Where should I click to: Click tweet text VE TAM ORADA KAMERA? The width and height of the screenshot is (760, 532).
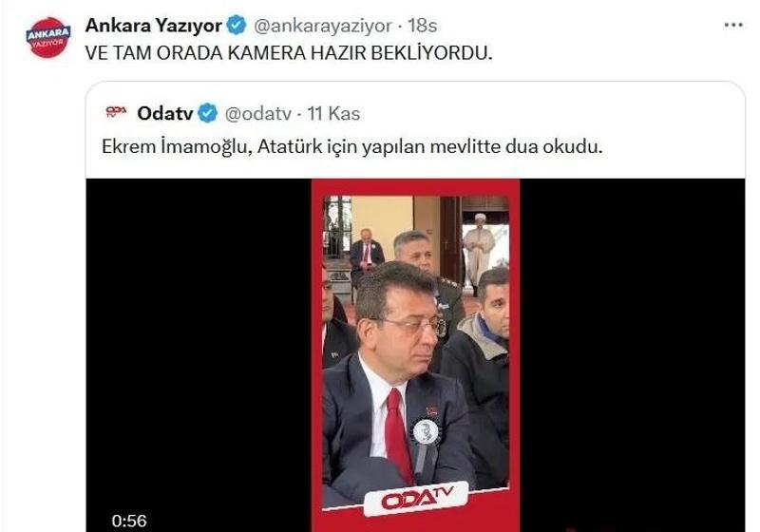click(x=289, y=53)
